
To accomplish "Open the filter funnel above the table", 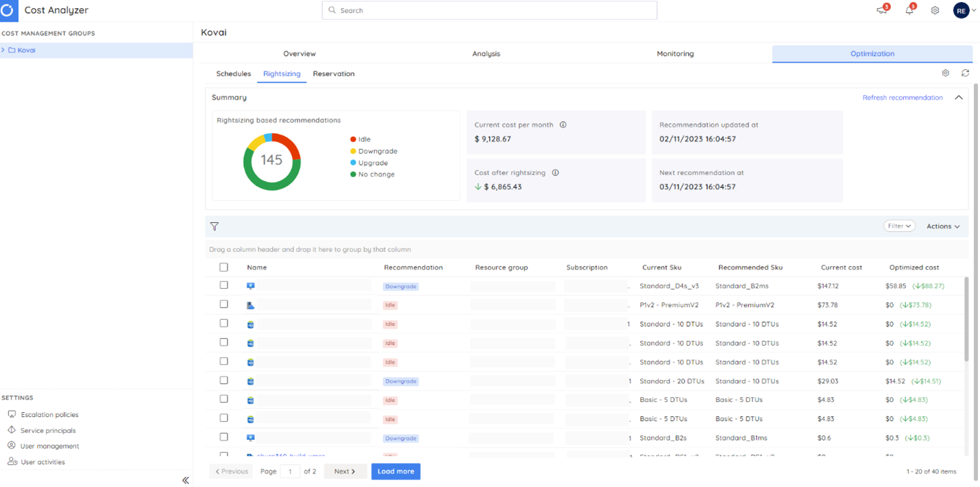I will click(215, 226).
